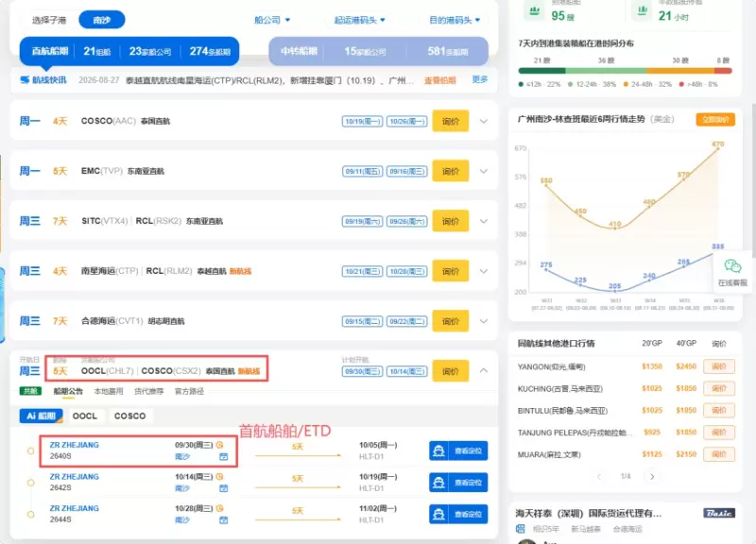Screen dimensions: 756x544
Task: Click the ship icon next to 21 小时
Action: [x=643, y=11]
